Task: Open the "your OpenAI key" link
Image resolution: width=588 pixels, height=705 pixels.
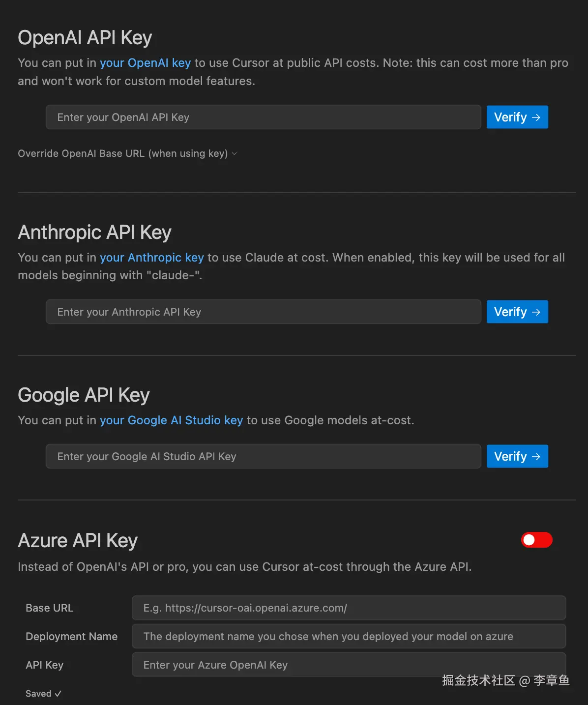Action: click(x=145, y=63)
